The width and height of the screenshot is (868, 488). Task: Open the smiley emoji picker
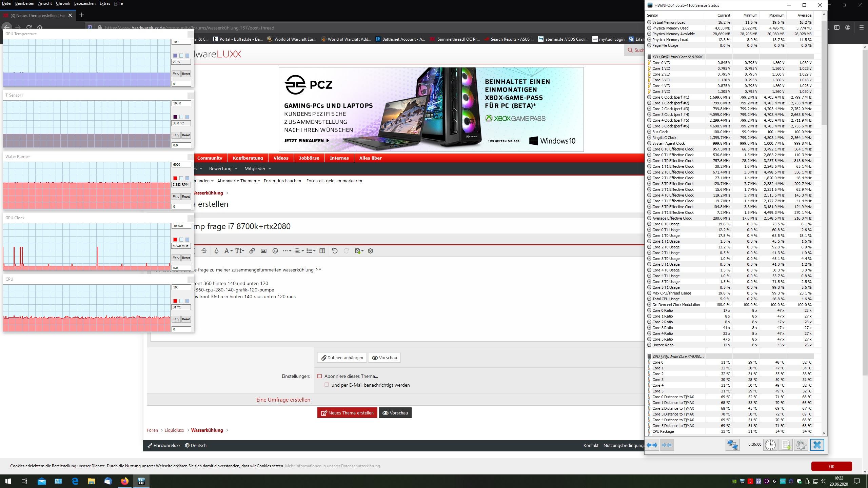point(275,251)
